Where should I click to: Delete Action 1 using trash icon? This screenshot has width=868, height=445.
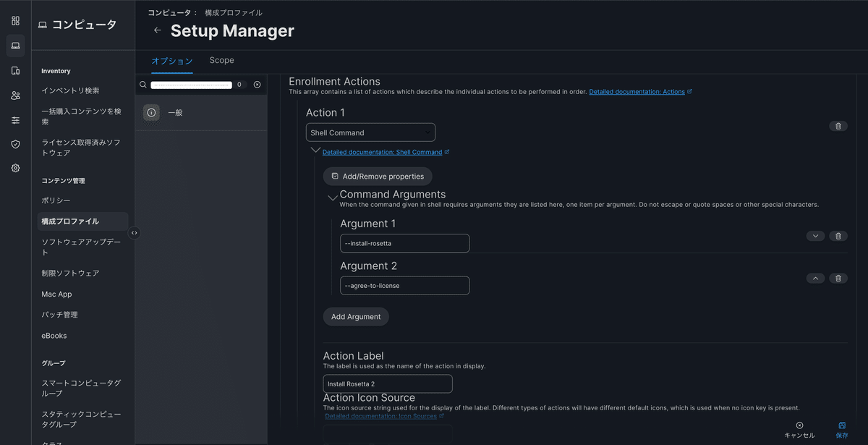tap(838, 125)
